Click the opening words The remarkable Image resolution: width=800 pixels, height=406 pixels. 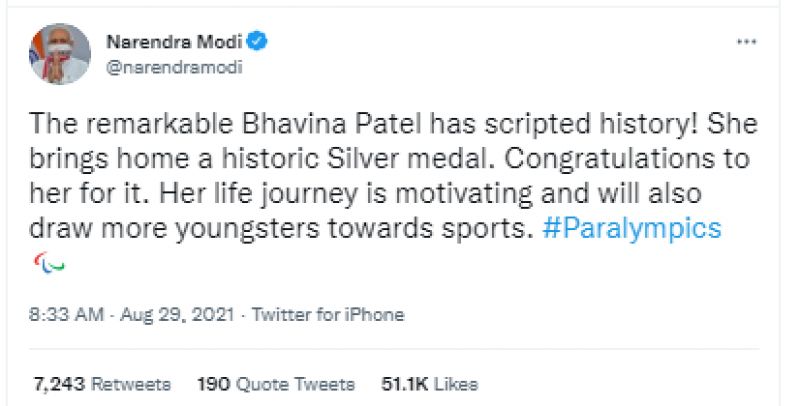[106, 123]
